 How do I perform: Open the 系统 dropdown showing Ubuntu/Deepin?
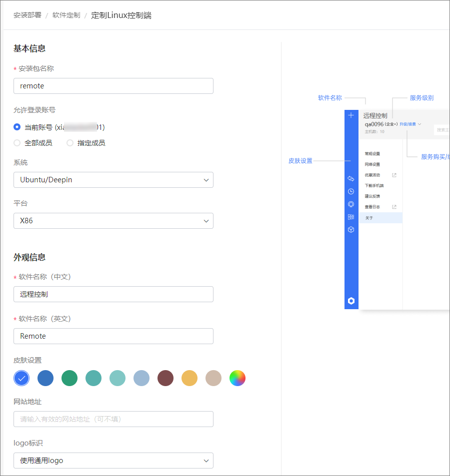tap(113, 180)
